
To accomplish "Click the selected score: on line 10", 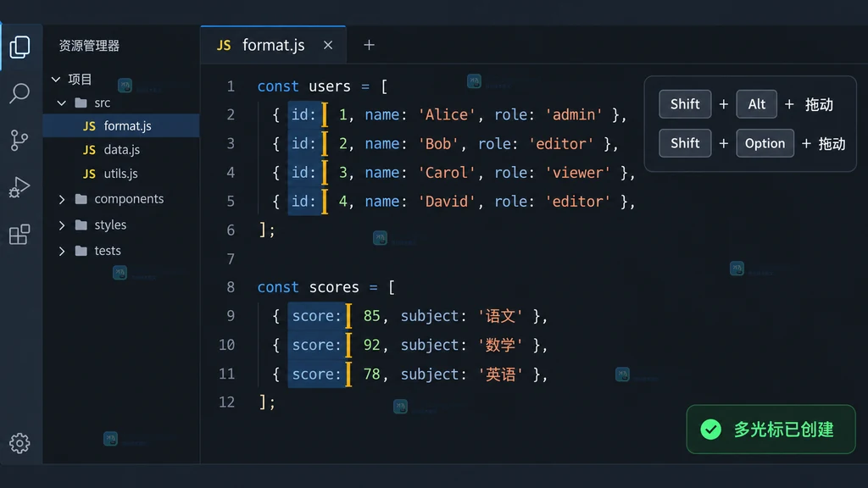I will tap(316, 346).
